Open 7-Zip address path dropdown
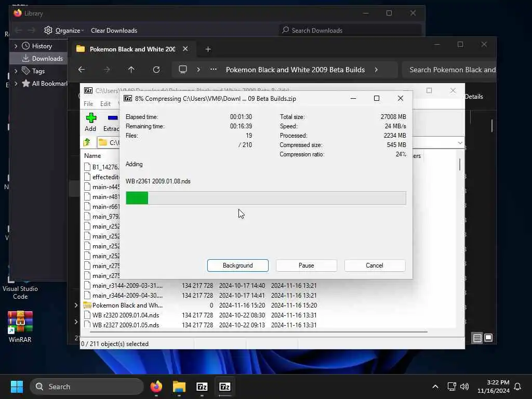Image resolution: width=532 pixels, height=399 pixels. [x=460, y=143]
